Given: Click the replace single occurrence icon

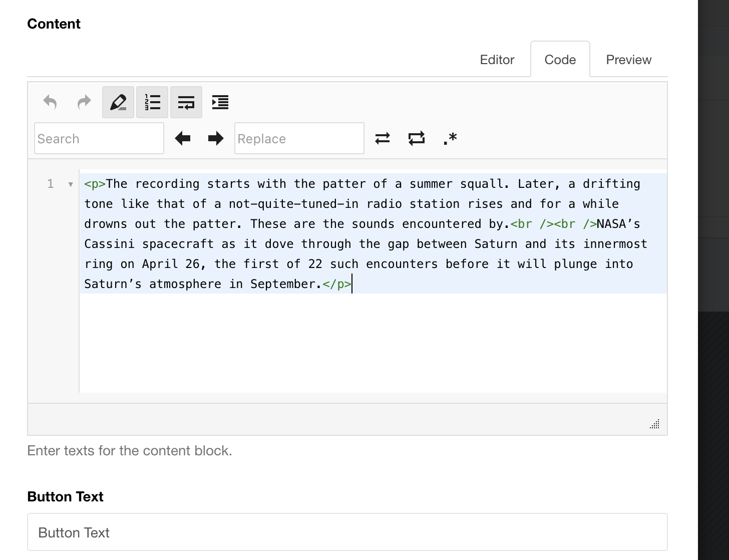Looking at the screenshot, I should coord(383,138).
